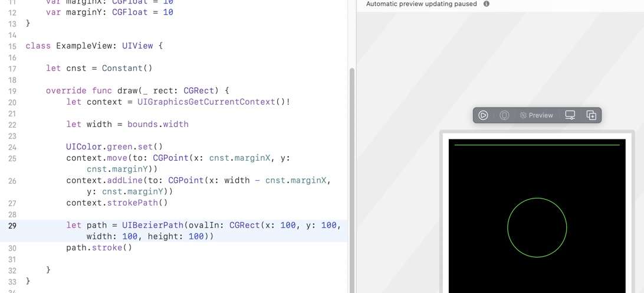The image size is (644, 293).
Task: Duplicate the preview using the plus icon
Action: 592,115
